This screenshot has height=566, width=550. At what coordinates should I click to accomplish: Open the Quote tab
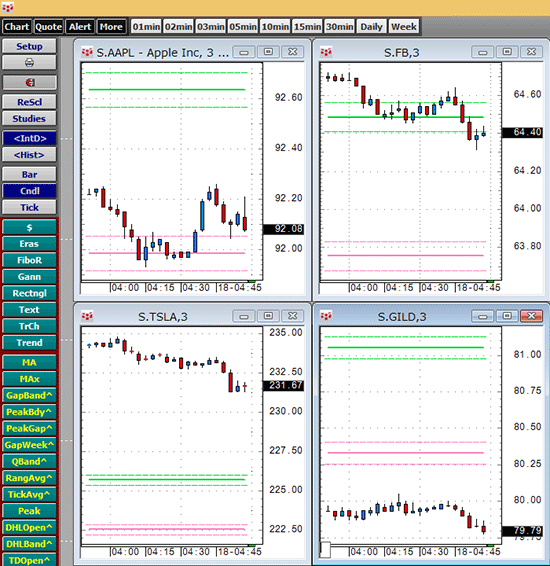click(48, 27)
